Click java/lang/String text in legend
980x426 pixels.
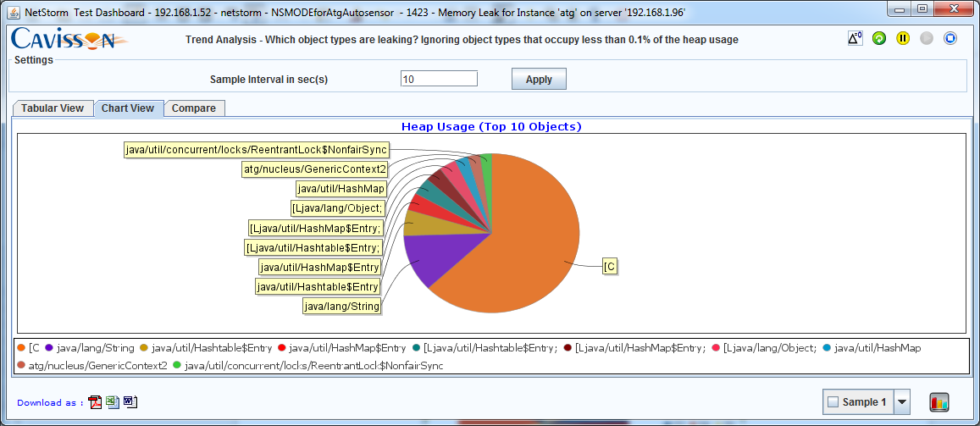click(x=96, y=348)
